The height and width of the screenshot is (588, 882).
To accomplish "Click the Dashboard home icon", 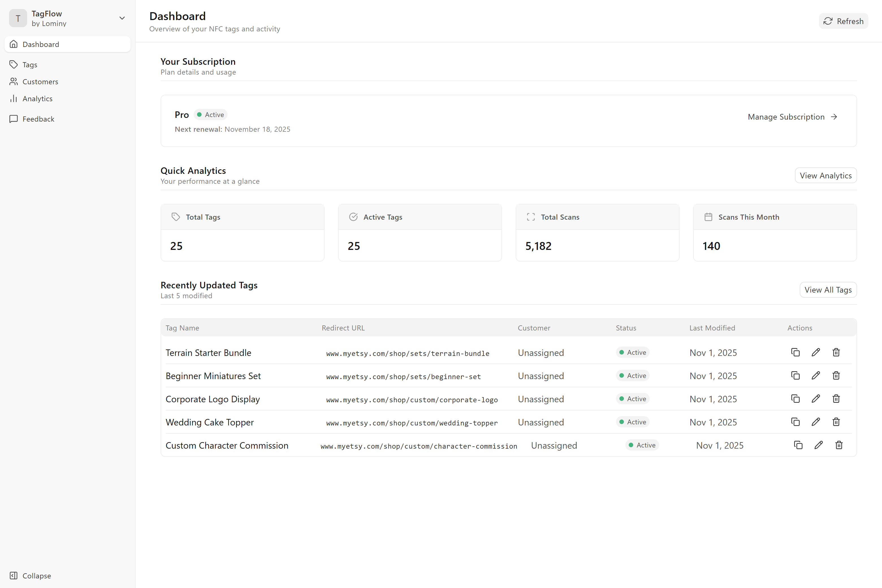I will pos(14,44).
